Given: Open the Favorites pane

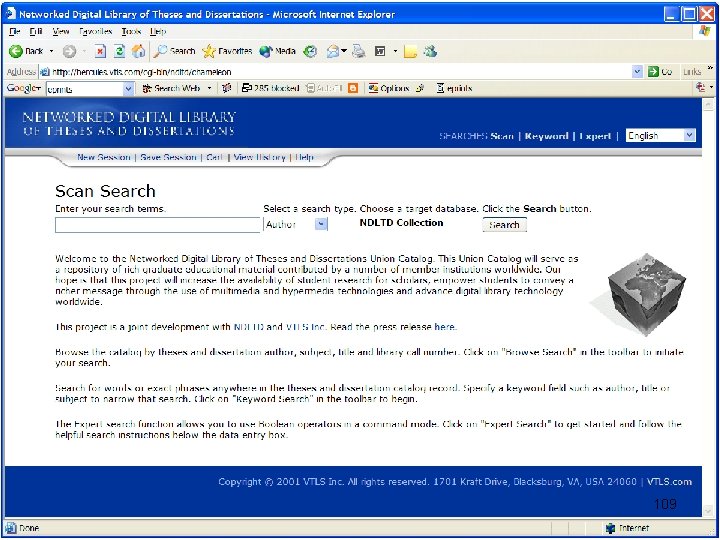Looking at the screenshot, I should point(227,51).
